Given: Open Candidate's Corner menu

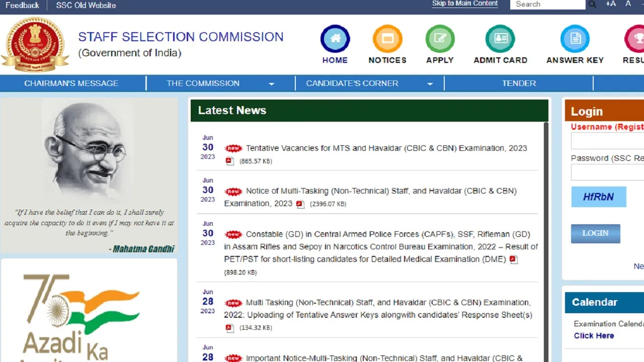Looking at the screenshot, I should [352, 83].
